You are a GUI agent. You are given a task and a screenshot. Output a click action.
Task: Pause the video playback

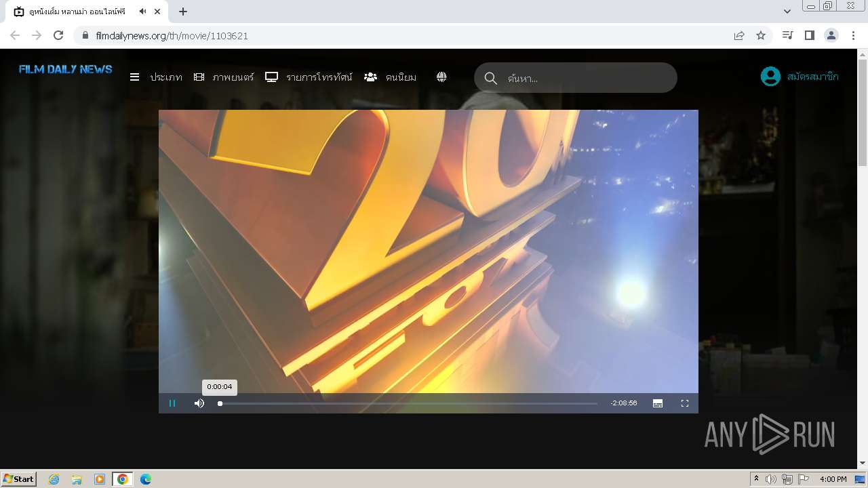(x=172, y=403)
